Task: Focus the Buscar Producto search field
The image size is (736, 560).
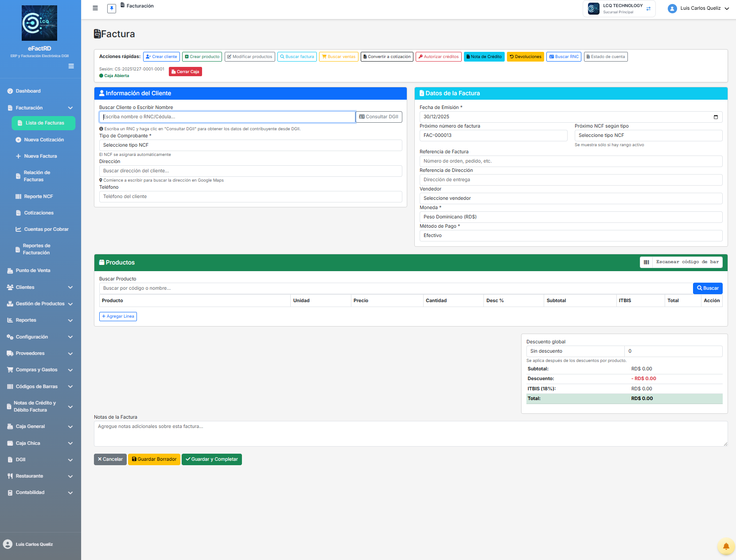Action: [395, 288]
